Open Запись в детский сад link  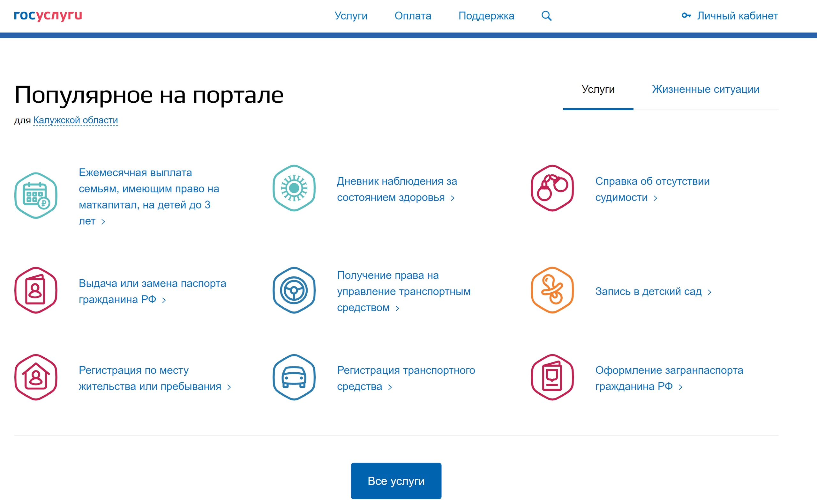pyautogui.click(x=648, y=291)
